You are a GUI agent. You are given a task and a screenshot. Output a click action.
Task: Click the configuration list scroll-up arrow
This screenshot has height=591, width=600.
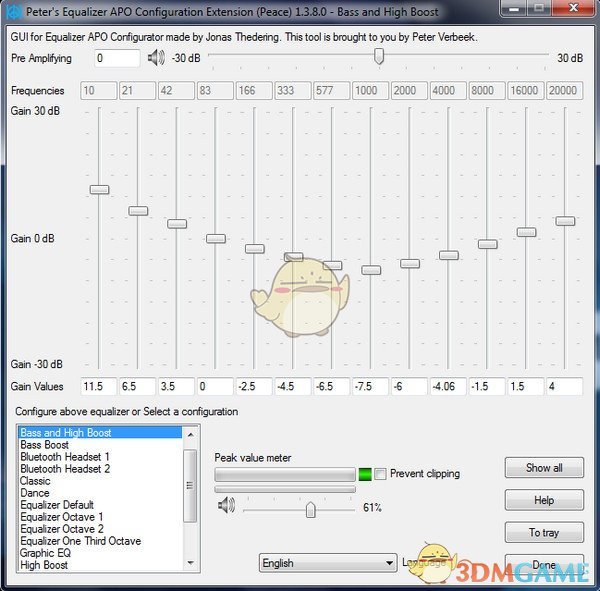click(x=190, y=434)
